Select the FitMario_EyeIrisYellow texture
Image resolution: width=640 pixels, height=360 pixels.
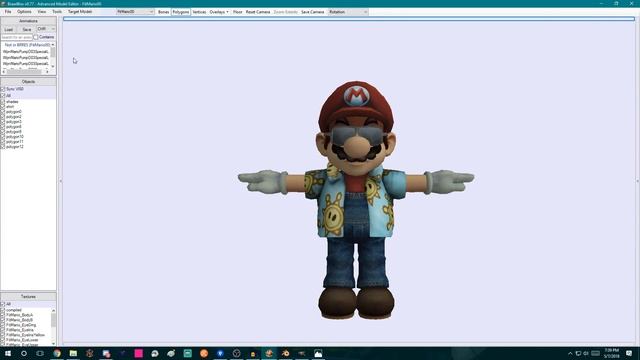pos(25,335)
